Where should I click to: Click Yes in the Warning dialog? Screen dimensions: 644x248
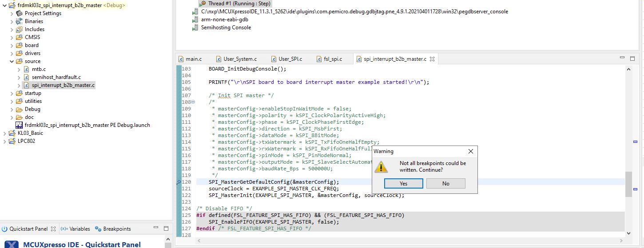click(x=403, y=183)
